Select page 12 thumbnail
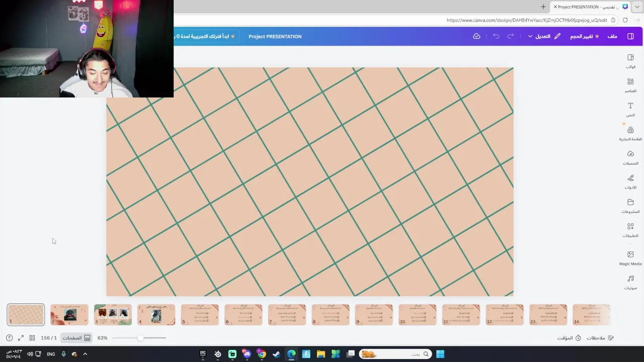Viewport: 644px width, 362px height. pyautogui.click(x=505, y=315)
